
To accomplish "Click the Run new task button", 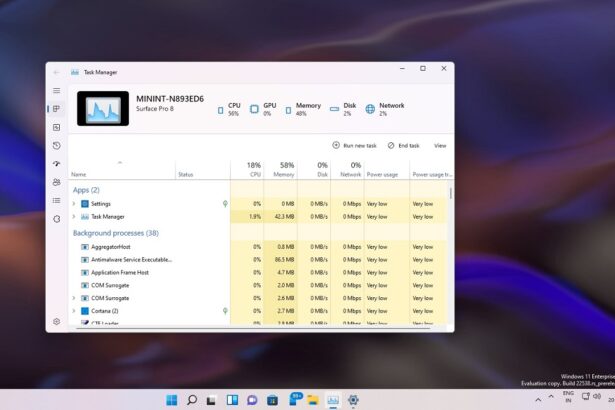I will point(354,145).
